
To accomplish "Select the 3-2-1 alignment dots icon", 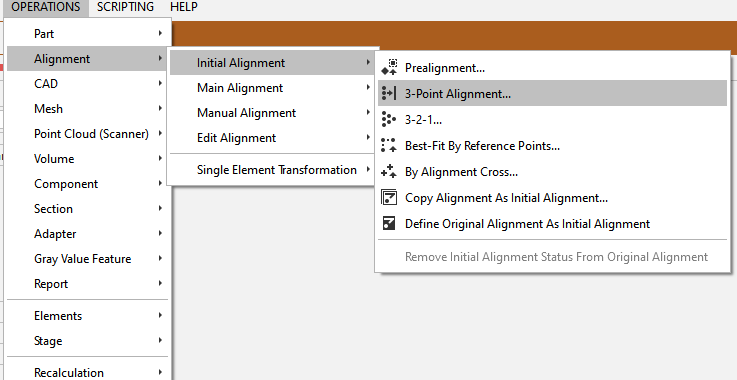I will click(389, 119).
